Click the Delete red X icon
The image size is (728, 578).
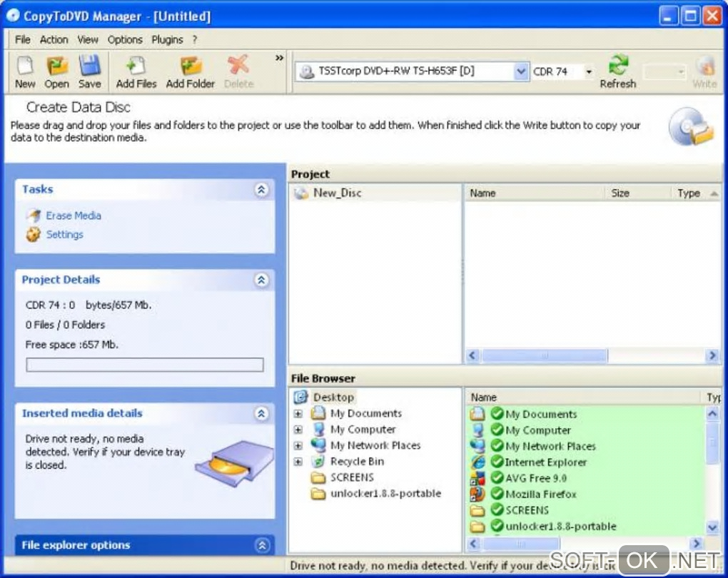click(x=238, y=65)
